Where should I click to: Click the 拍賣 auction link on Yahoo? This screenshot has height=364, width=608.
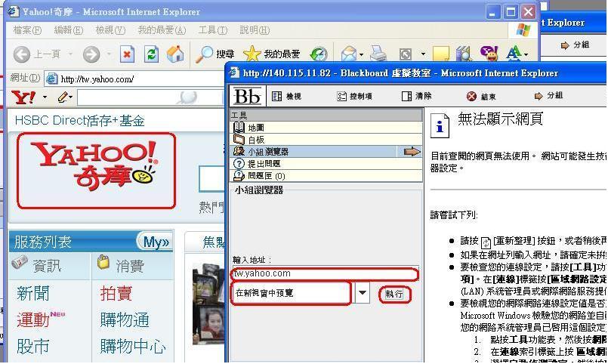[116, 294]
